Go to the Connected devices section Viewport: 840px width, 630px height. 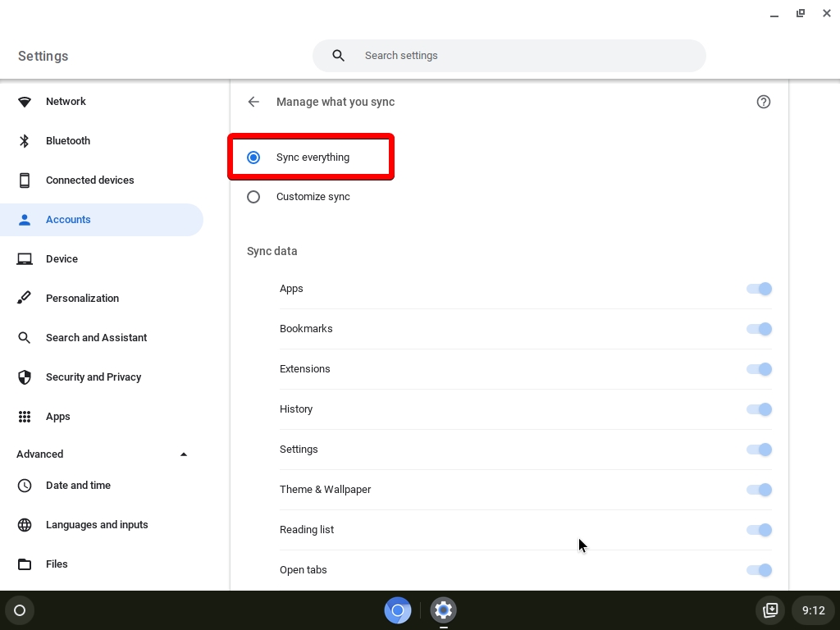point(90,180)
